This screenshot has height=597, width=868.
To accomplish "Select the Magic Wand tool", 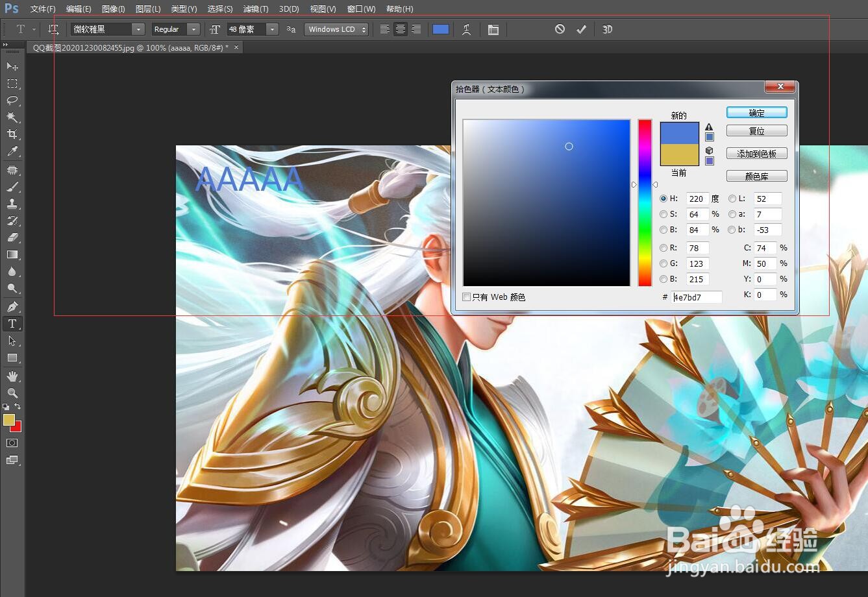I will 12,117.
